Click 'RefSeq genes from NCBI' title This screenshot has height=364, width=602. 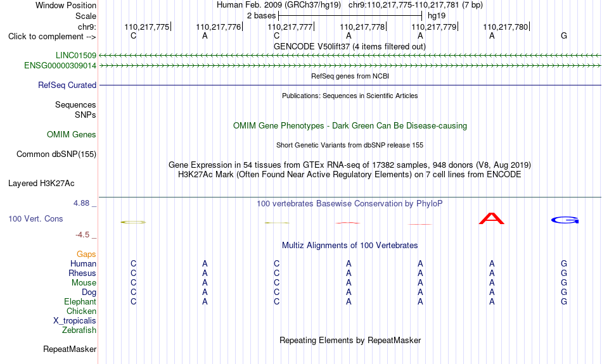350,76
